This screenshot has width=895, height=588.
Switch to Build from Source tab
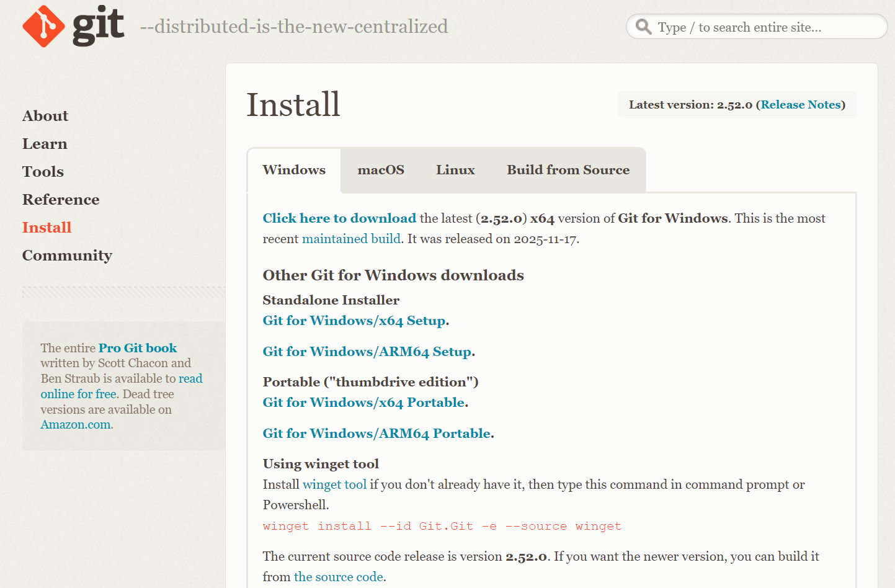coord(568,170)
